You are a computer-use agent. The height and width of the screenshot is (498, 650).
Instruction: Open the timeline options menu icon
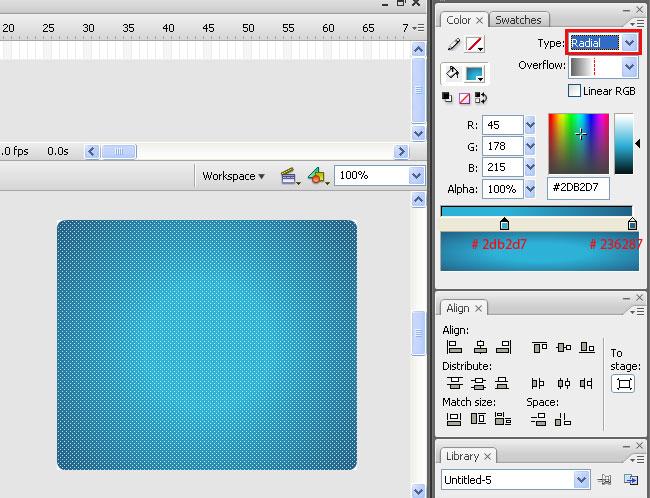419,28
